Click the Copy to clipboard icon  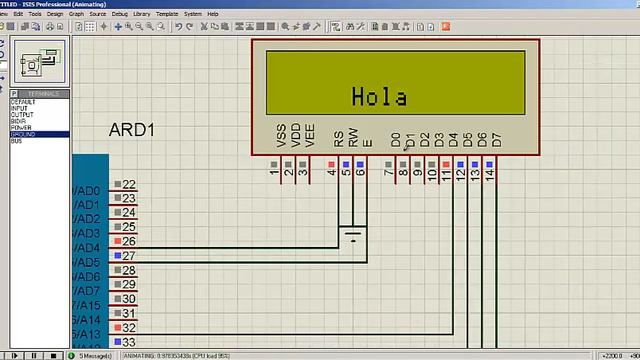pyautogui.click(x=214, y=27)
